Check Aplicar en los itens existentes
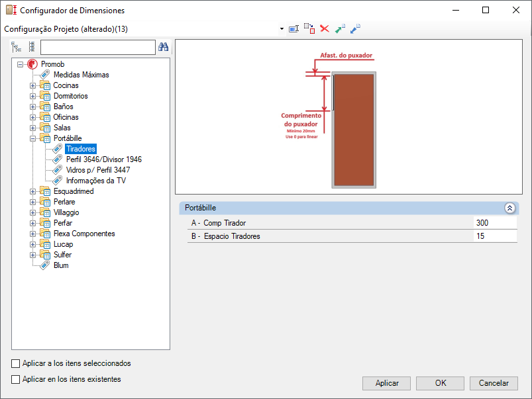532x399 pixels. click(x=16, y=379)
